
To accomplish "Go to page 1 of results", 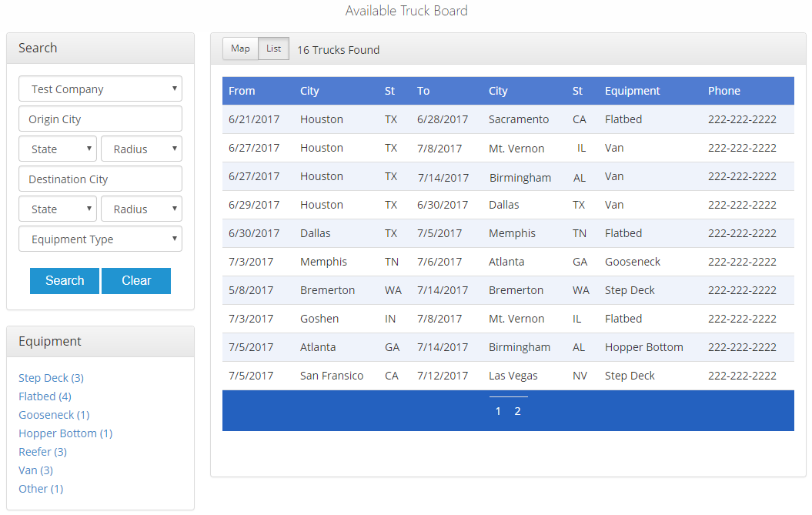I will coord(498,411).
